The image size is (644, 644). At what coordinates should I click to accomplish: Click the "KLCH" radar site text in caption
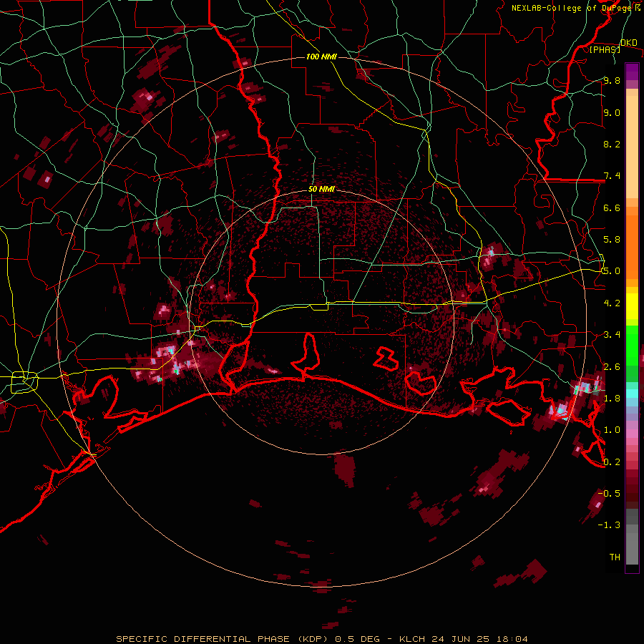412,639
